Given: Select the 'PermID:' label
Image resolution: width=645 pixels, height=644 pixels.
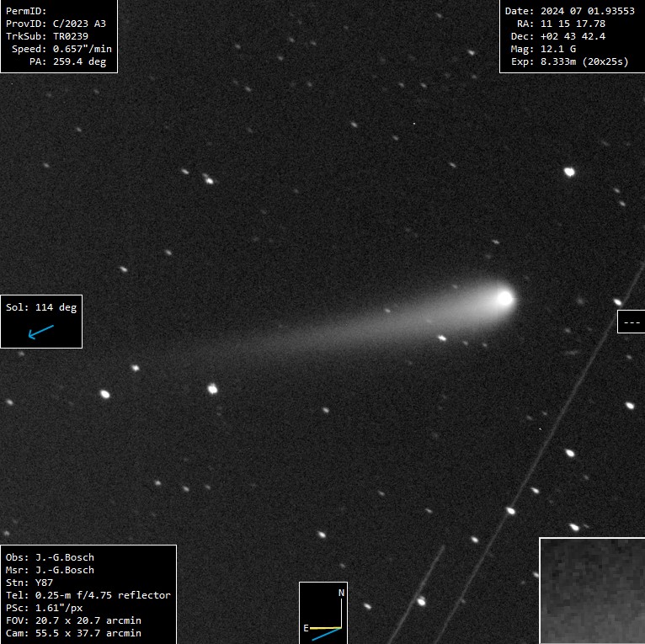Looking at the screenshot, I should (x=26, y=11).
